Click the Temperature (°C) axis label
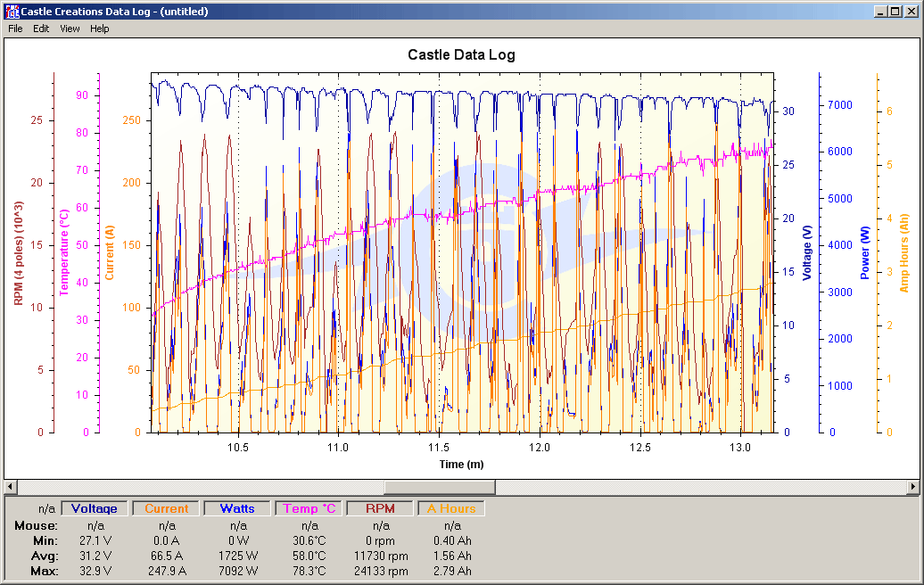Screen dimensions: 924x585 pyautogui.click(x=64, y=252)
